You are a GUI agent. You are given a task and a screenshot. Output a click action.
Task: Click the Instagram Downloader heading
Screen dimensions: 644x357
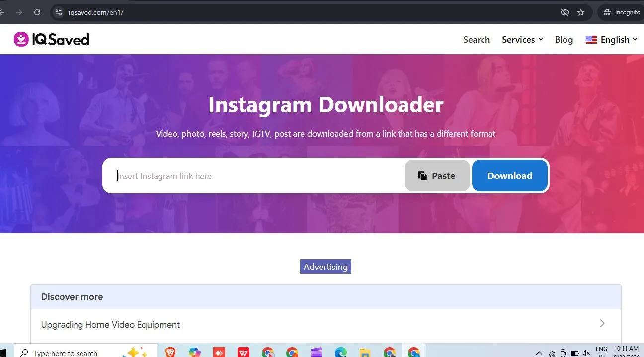click(x=325, y=105)
